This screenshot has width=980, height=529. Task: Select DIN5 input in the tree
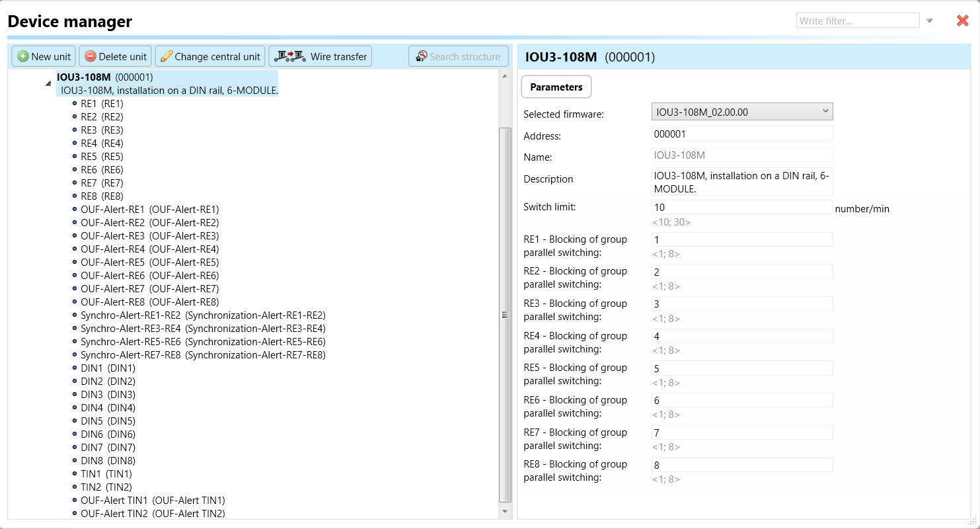[108, 421]
